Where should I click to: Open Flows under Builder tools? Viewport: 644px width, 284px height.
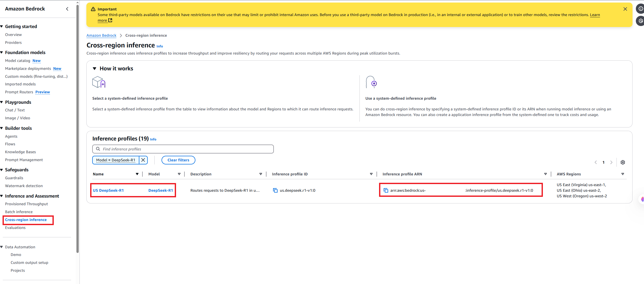(10, 144)
